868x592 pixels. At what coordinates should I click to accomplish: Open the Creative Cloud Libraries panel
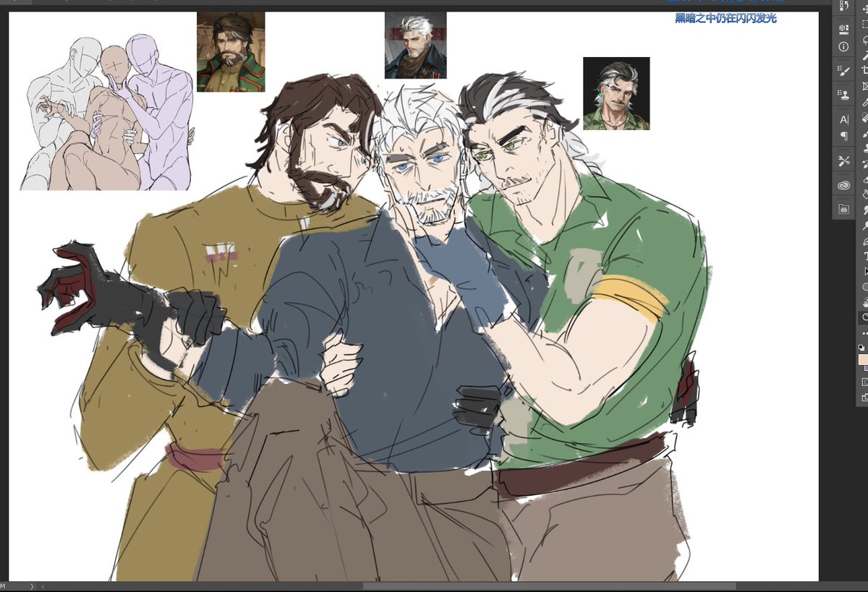point(843,185)
